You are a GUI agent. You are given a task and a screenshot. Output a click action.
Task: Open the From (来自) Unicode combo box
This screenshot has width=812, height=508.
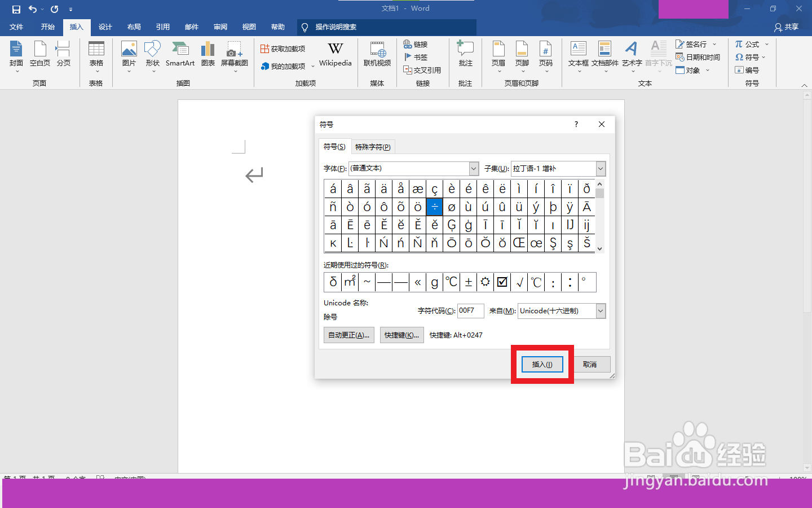[x=562, y=310]
